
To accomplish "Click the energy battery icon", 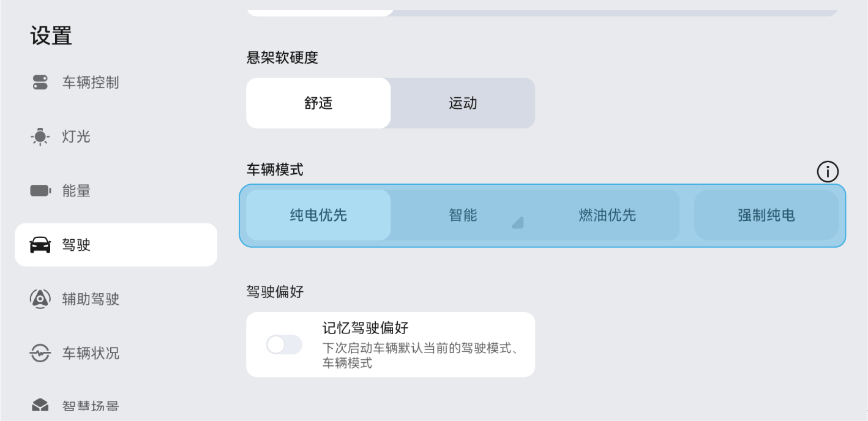I will tap(40, 191).
